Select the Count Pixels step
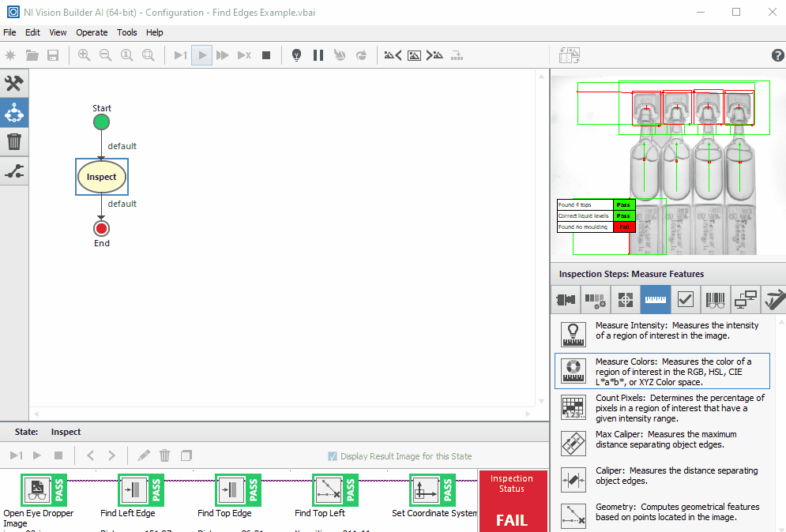Viewport: 786px width, 532px height. (x=669, y=408)
